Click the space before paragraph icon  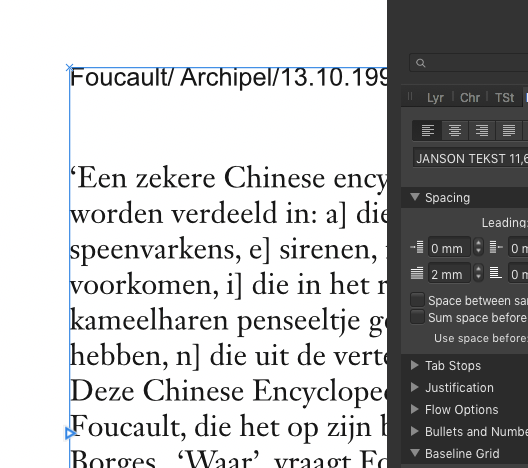(x=417, y=273)
